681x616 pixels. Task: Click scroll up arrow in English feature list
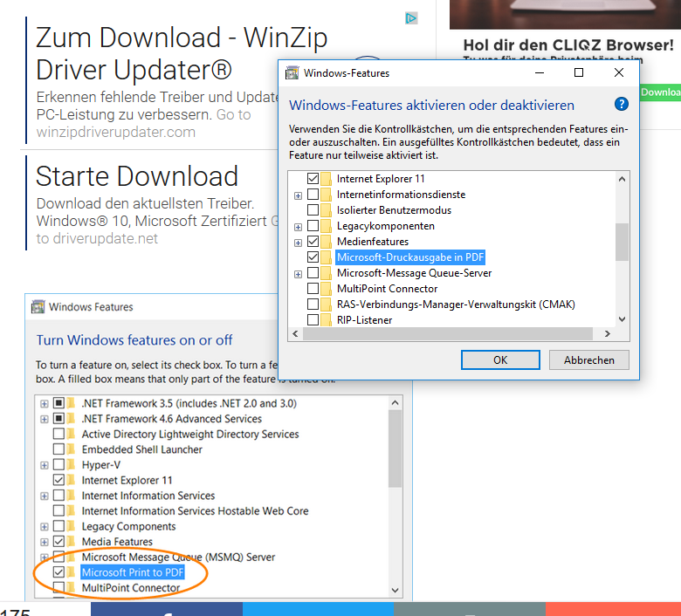coord(395,403)
